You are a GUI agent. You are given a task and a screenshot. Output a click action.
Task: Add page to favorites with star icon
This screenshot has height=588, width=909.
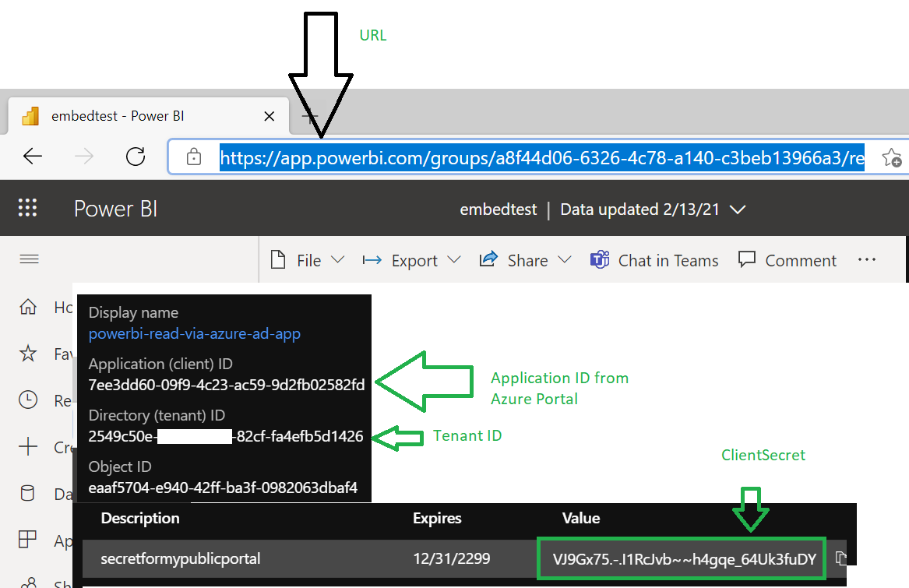click(892, 157)
